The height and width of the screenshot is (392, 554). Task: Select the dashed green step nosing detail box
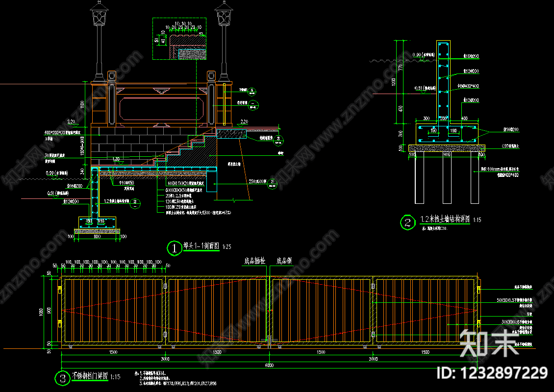click(x=179, y=39)
